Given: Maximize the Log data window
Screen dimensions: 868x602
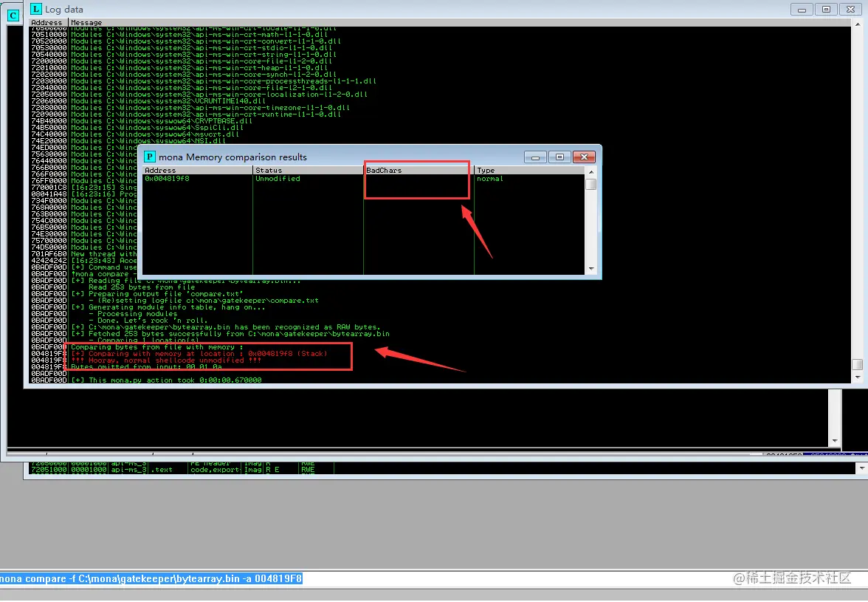Looking at the screenshot, I should click(826, 10).
